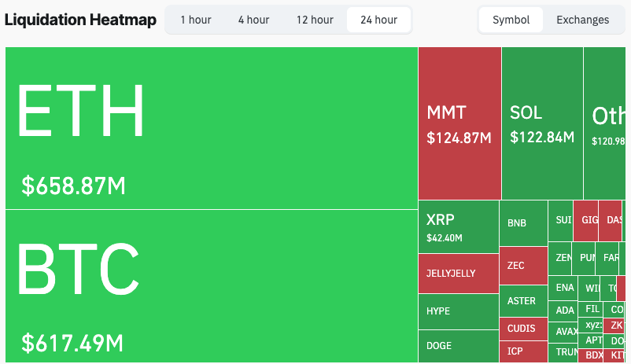Toggle the view to Symbol
The width and height of the screenshot is (631, 364).
coord(511,20)
